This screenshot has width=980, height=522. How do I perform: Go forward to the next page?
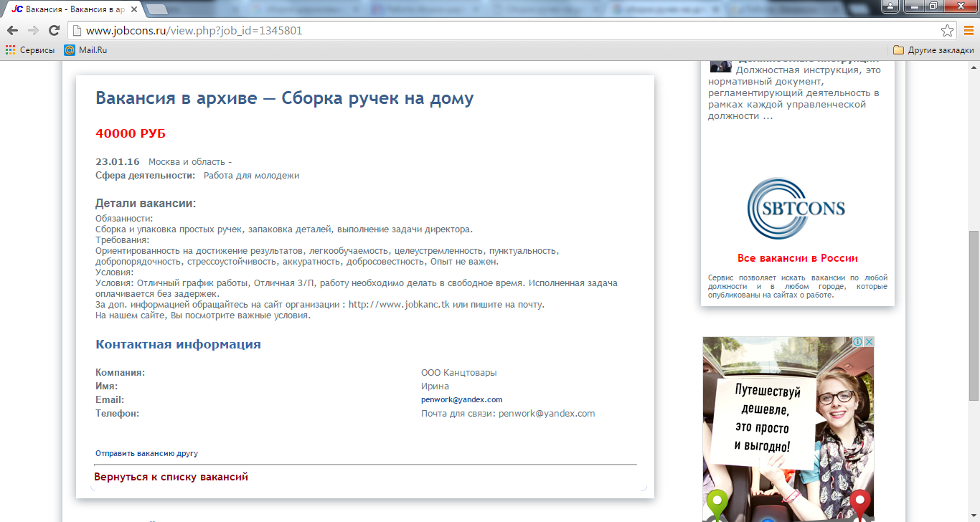pyautogui.click(x=33, y=31)
